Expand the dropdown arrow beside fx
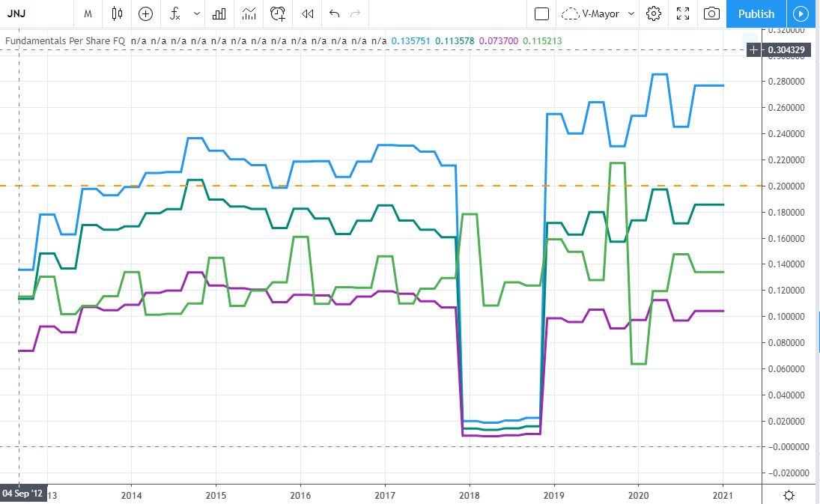 coord(196,13)
